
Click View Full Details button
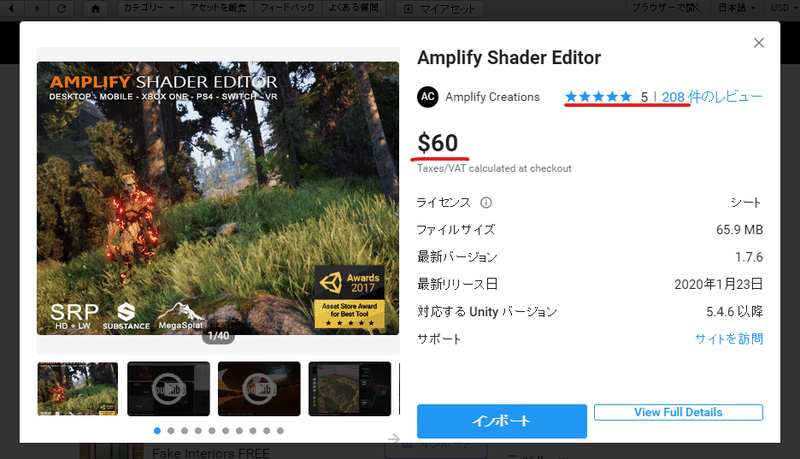pyautogui.click(x=678, y=412)
